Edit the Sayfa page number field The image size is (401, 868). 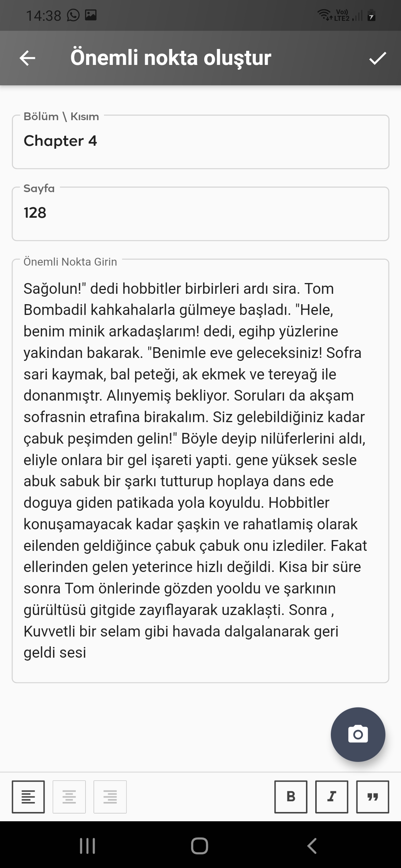point(200,214)
